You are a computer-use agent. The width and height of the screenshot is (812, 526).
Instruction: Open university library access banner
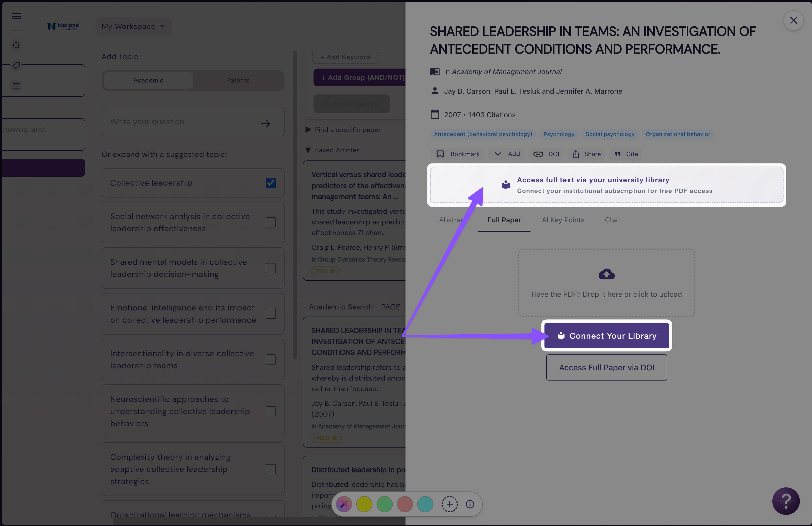coord(606,185)
